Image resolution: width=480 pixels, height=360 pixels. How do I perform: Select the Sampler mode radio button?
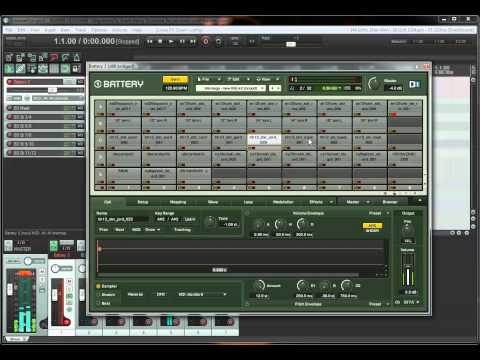click(x=98, y=286)
